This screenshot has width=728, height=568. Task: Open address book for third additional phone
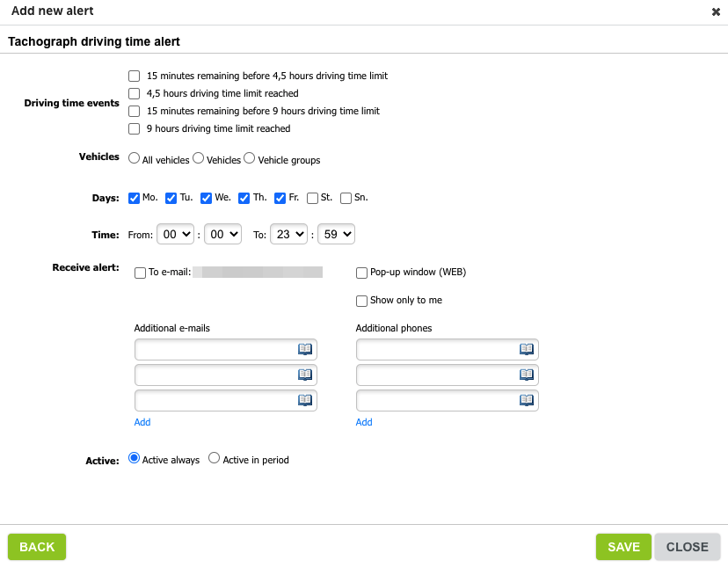click(x=527, y=400)
